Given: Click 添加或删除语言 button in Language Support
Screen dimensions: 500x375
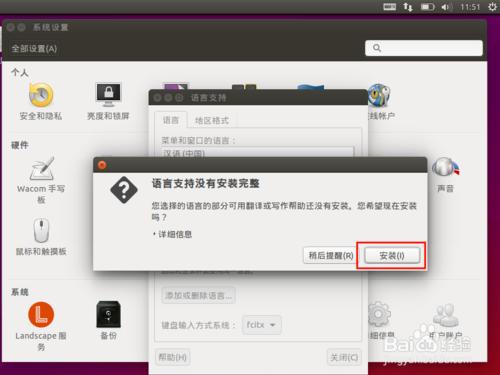Looking at the screenshot, I should (x=198, y=295).
